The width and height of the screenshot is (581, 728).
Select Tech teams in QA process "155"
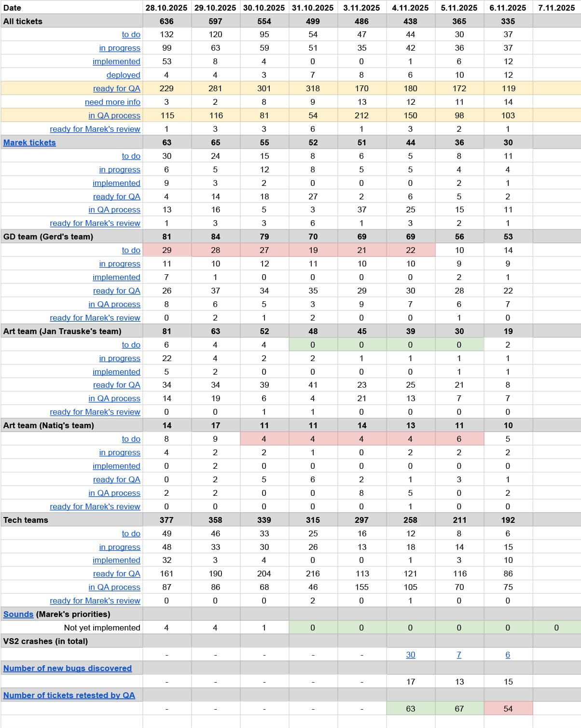click(x=362, y=587)
